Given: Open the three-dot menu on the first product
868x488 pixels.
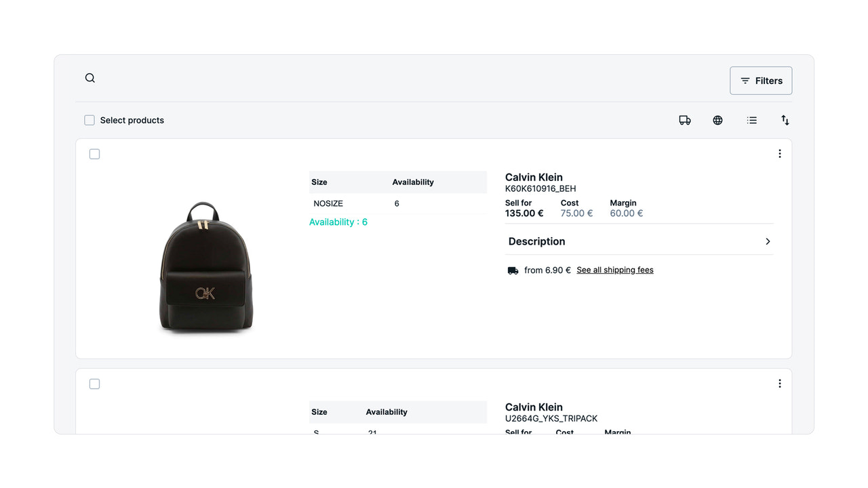Looking at the screenshot, I should (779, 153).
